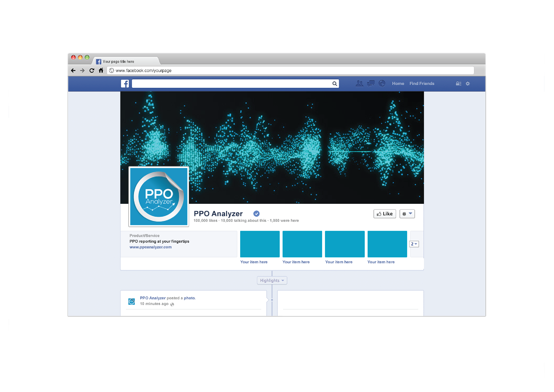Image resolution: width=554 pixels, height=392 pixels.
Task: Expand the Highlights dropdown
Action: click(x=272, y=280)
